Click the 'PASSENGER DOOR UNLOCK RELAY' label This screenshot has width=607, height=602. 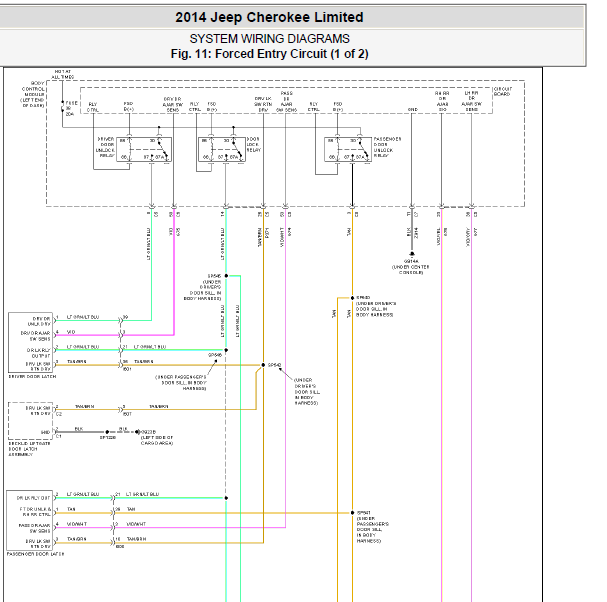(387, 147)
